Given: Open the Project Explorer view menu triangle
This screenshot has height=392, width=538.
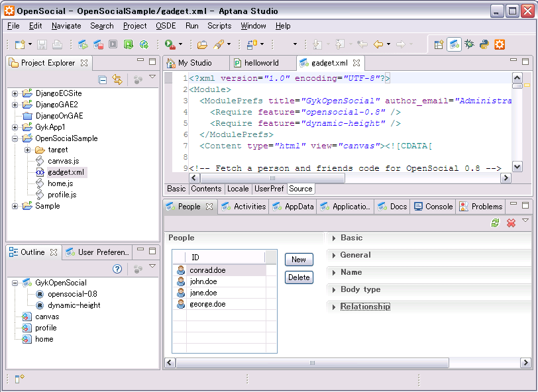Looking at the screenshot, I should (152, 77).
